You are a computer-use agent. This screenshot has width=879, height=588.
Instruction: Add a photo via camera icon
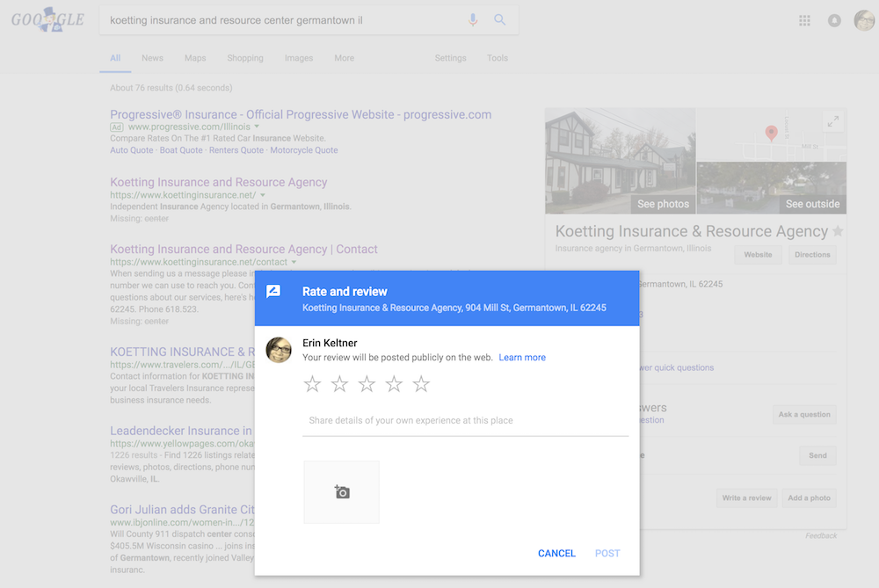click(x=341, y=492)
